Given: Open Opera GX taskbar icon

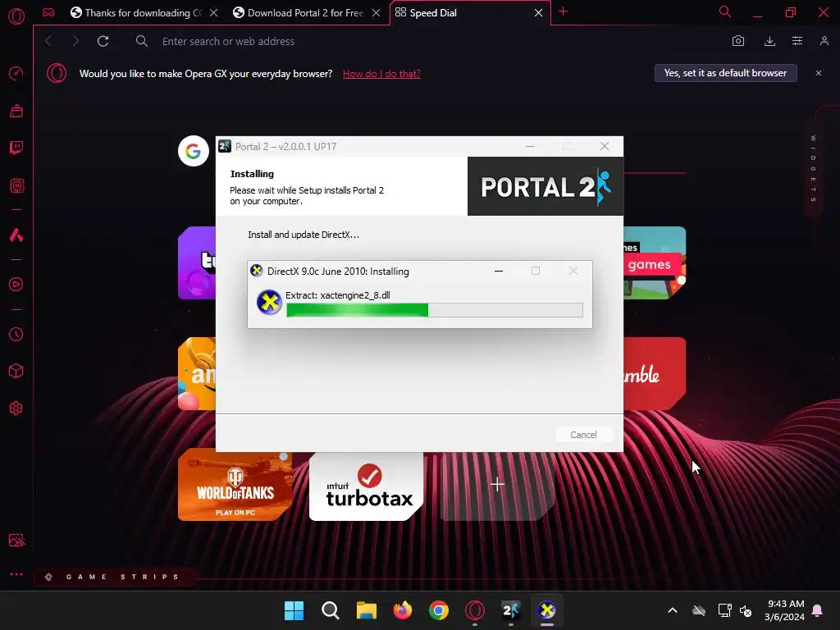Looking at the screenshot, I should tap(475, 610).
